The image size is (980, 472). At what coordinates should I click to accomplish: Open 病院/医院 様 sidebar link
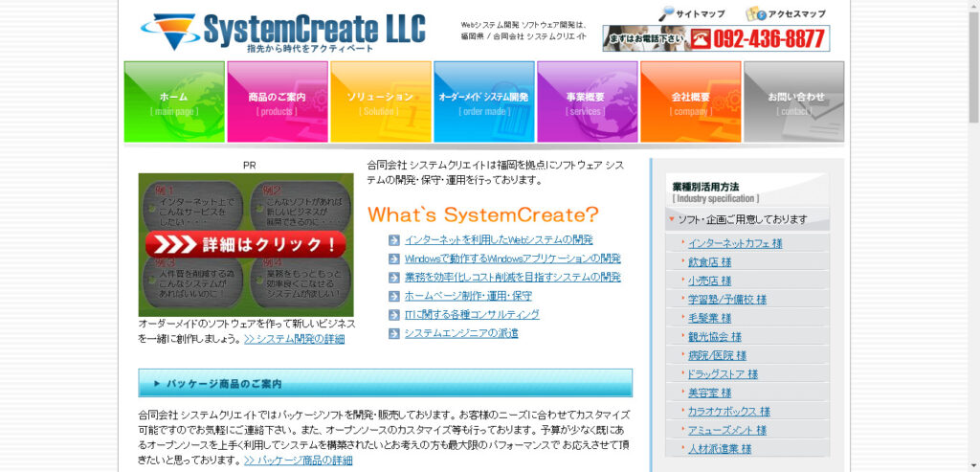(x=717, y=356)
